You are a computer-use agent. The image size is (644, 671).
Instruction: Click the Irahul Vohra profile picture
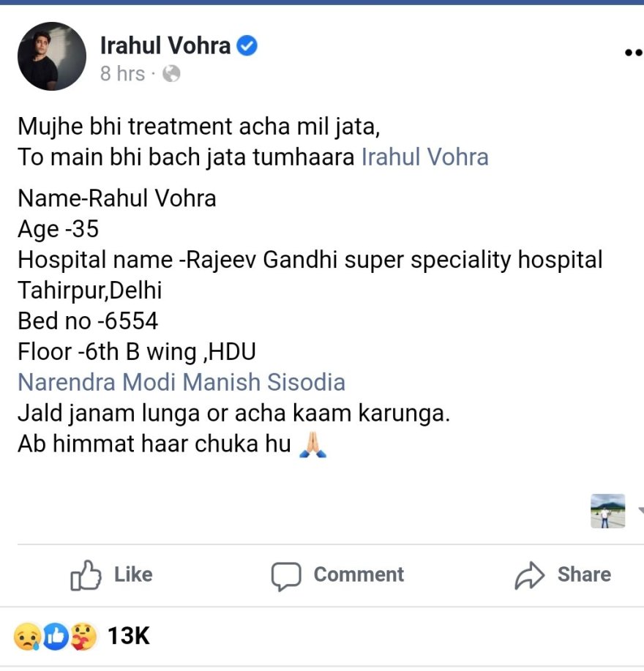(x=52, y=56)
